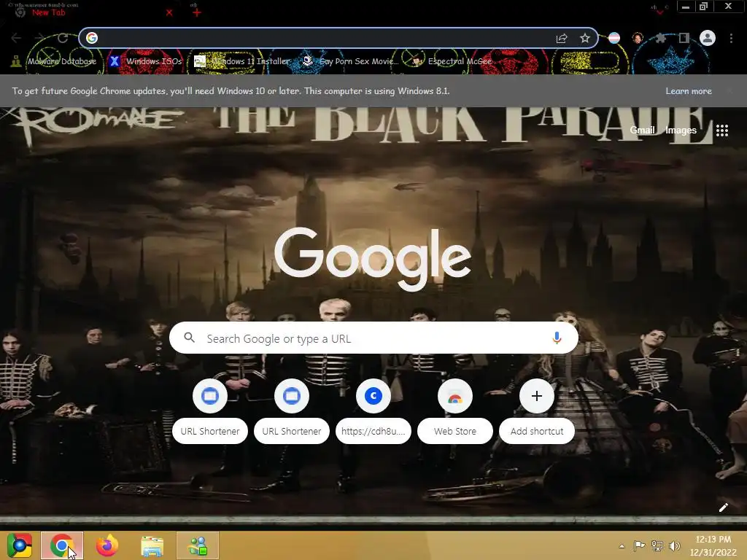Image resolution: width=747 pixels, height=560 pixels.
Task: Share this page icon in address bar
Action: (x=562, y=38)
